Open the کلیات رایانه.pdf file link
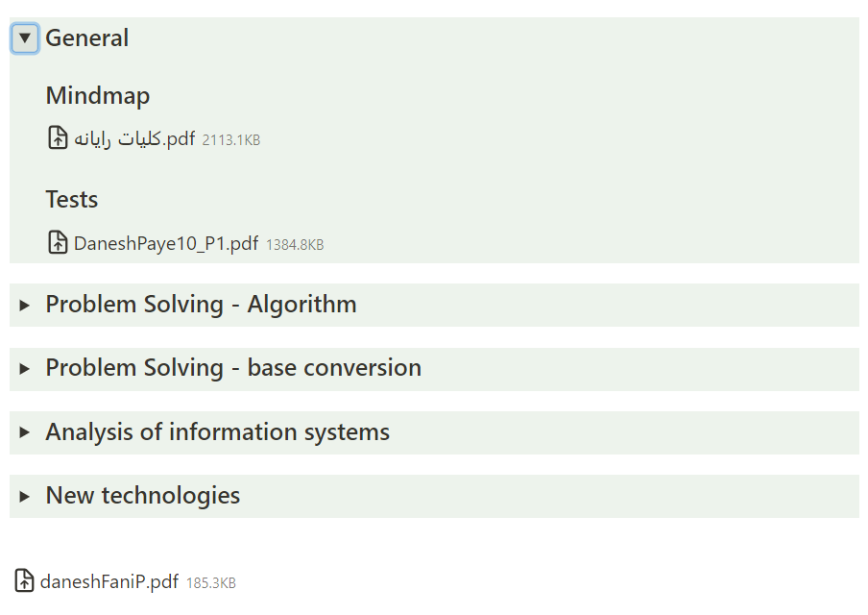Viewport: 868px width, 615px height. (x=134, y=139)
